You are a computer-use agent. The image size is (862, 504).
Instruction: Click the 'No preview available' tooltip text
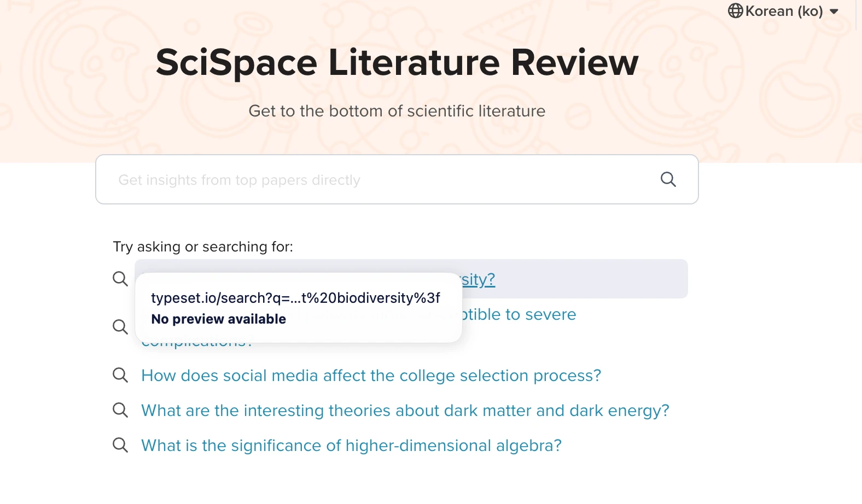(218, 319)
